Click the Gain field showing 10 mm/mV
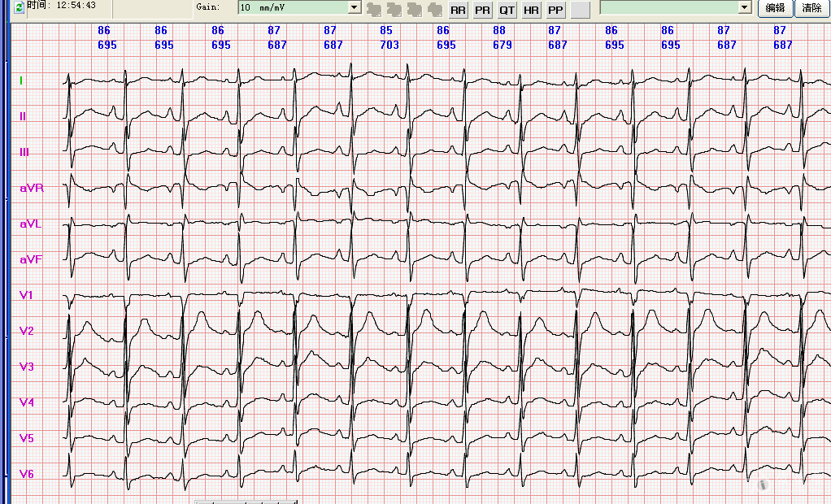 pos(293,7)
